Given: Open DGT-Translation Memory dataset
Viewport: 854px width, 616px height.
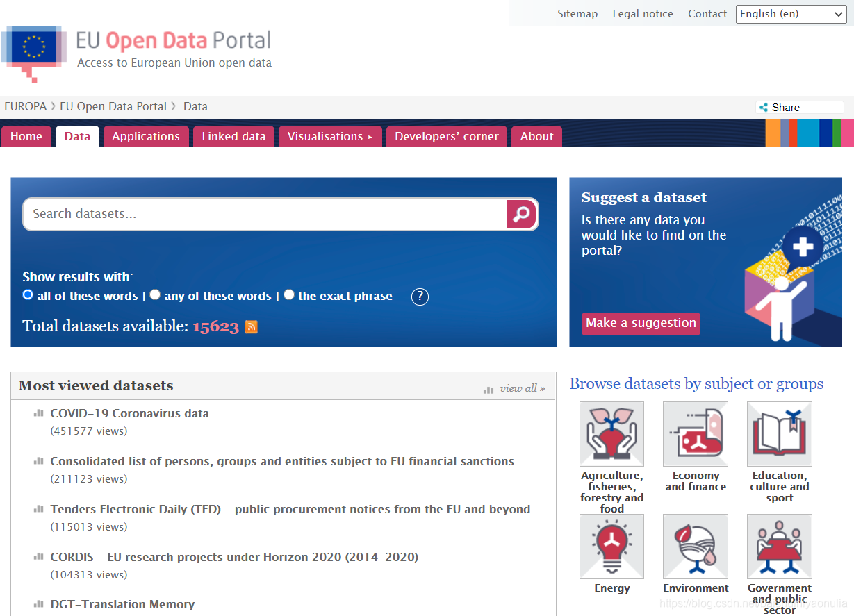Looking at the screenshot, I should 122,604.
